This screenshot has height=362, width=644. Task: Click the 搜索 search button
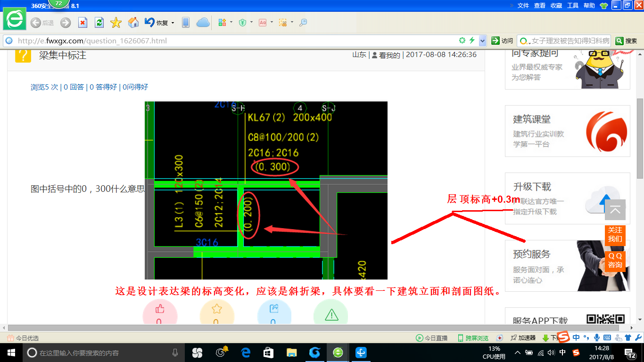[627, 41]
